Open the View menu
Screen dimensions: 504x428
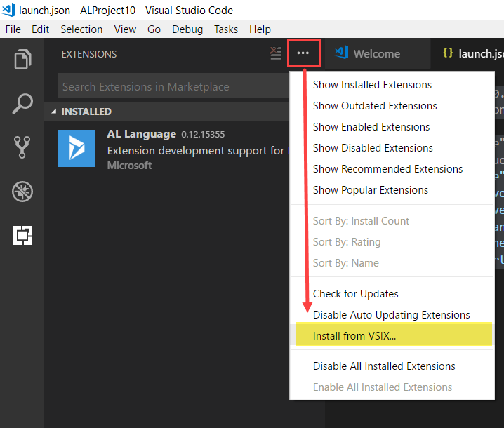tap(125, 29)
